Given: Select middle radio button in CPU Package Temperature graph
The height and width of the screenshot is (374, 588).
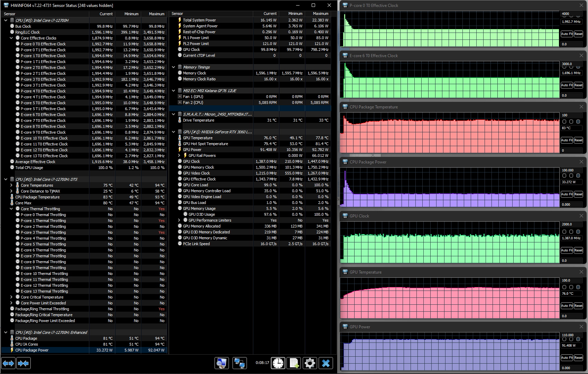Looking at the screenshot, I should [x=571, y=122].
